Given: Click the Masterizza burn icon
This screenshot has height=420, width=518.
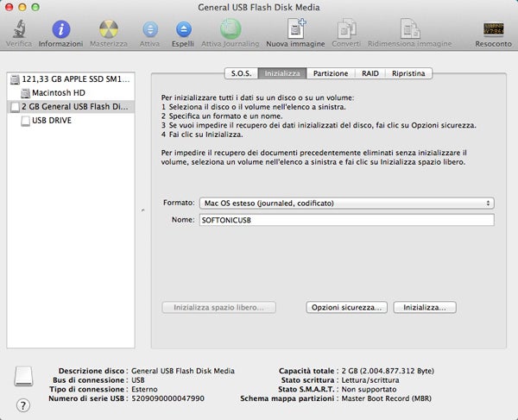Looking at the screenshot, I should [x=109, y=30].
